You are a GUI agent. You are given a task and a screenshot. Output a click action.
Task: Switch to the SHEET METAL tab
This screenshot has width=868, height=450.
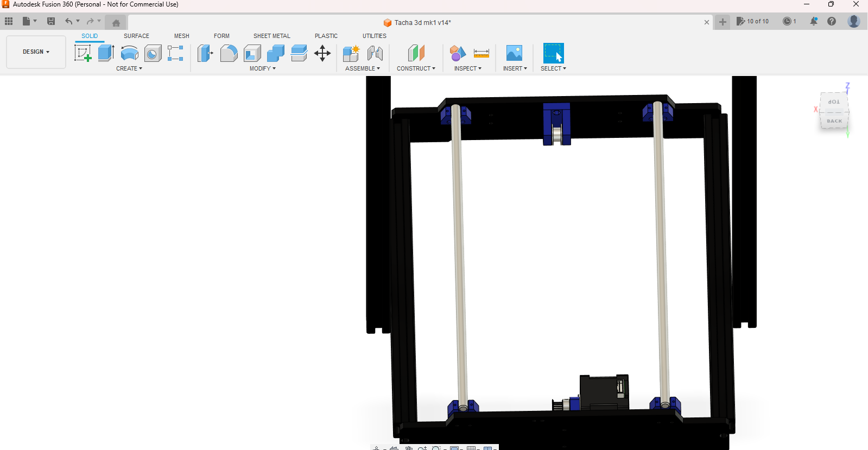point(272,36)
